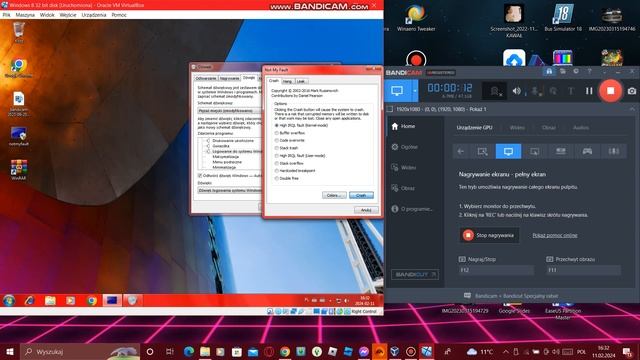Image resolution: width=640 pixels, height=360 pixels.
Task: Select Bandicam rectangle area recording mode
Action: (482, 151)
